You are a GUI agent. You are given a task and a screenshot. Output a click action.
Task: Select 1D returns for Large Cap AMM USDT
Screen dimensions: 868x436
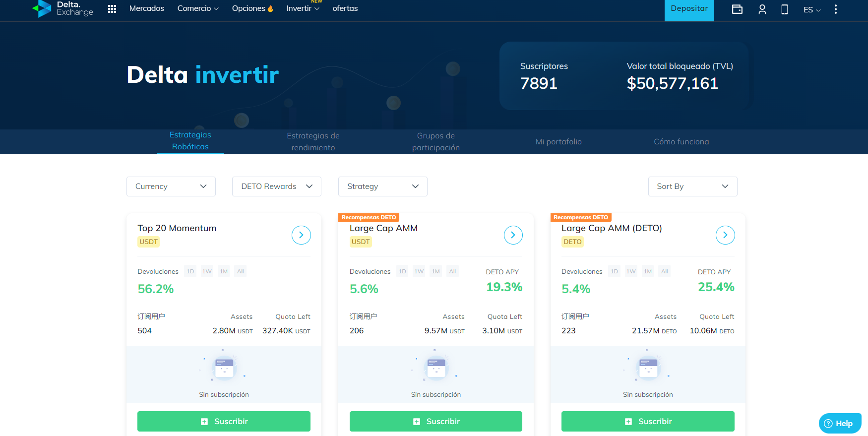tap(402, 271)
